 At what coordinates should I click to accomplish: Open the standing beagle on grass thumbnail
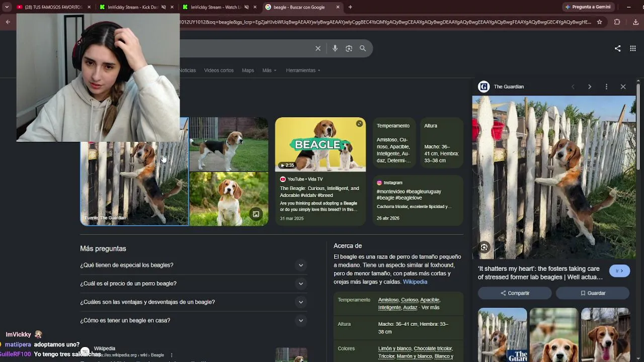[229, 144]
